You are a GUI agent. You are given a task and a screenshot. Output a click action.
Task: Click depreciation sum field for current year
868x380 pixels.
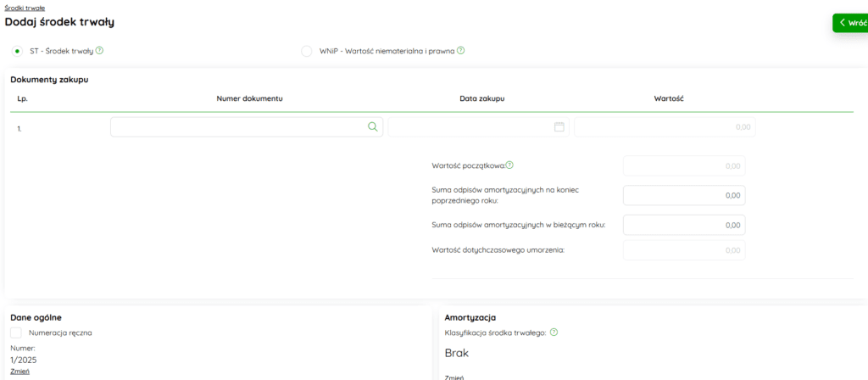[x=684, y=225]
